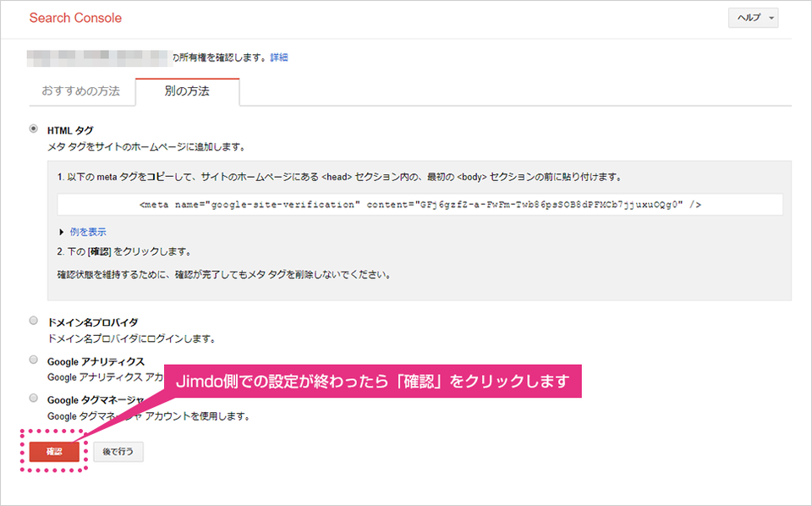This screenshot has height=506, width=812.
Task: Click the red 確認 button
Action: [54, 452]
